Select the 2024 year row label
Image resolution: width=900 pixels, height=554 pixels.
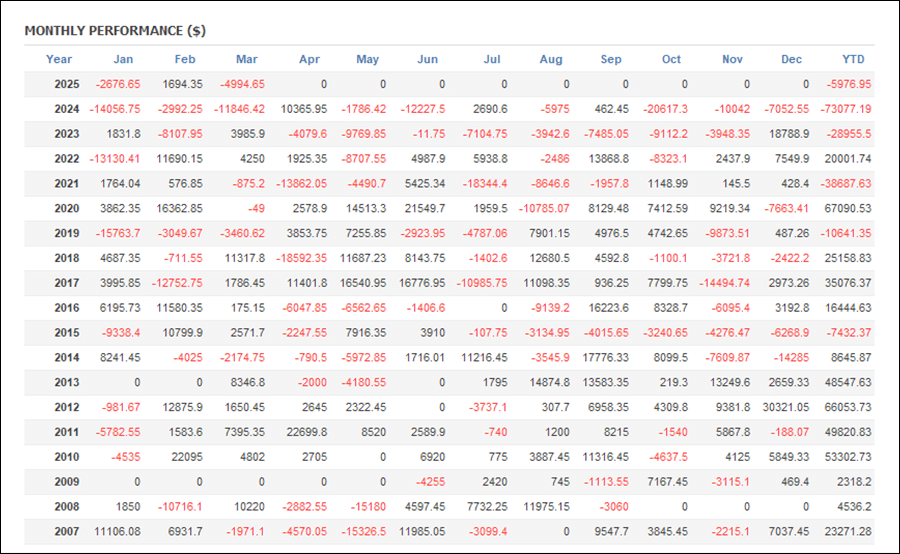67,109
